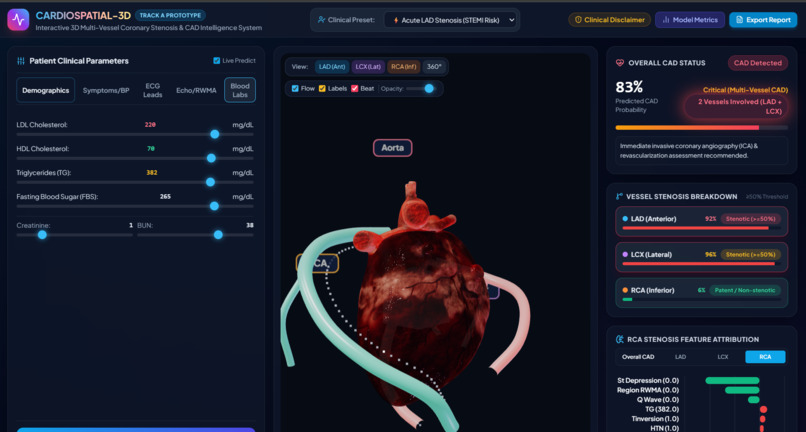Click the HDL value 70
806x432 pixels.
tap(151, 149)
